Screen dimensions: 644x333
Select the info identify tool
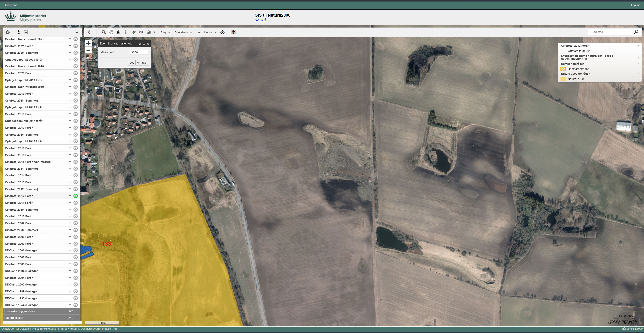(x=126, y=32)
